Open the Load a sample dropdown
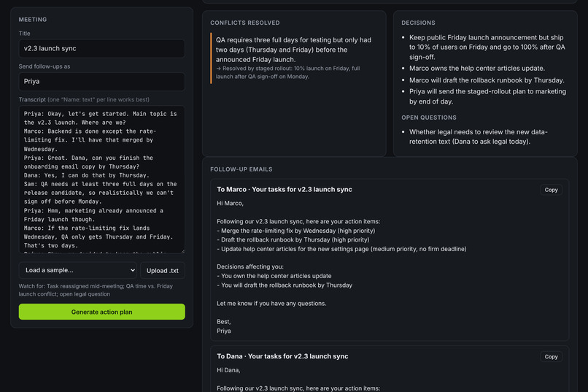 point(79,270)
